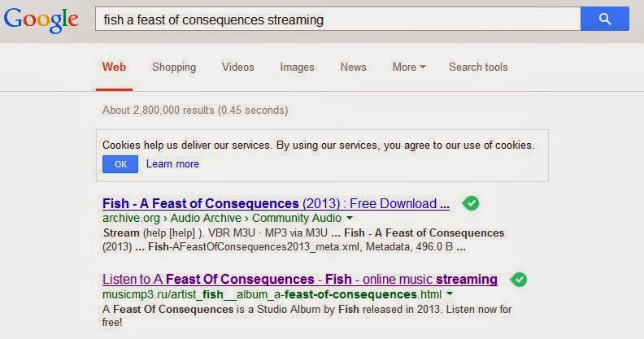Click green checkmark beside archive.org result

click(471, 203)
